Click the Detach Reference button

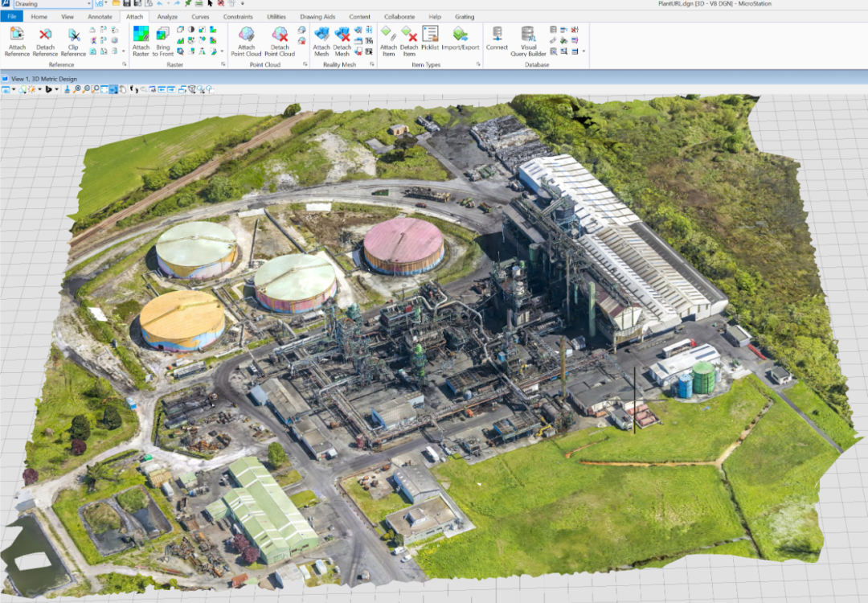tap(45, 35)
